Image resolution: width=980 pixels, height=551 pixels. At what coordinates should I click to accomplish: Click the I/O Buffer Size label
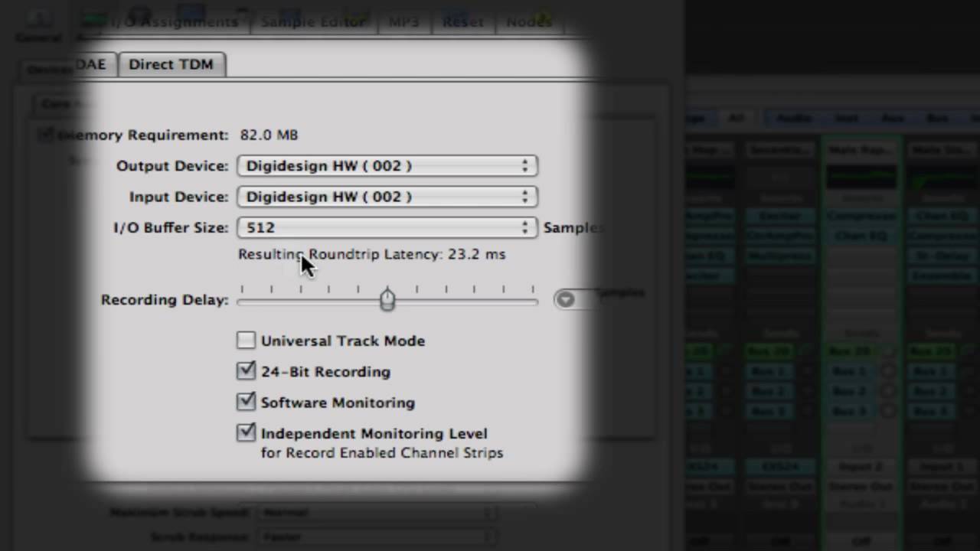(x=171, y=227)
